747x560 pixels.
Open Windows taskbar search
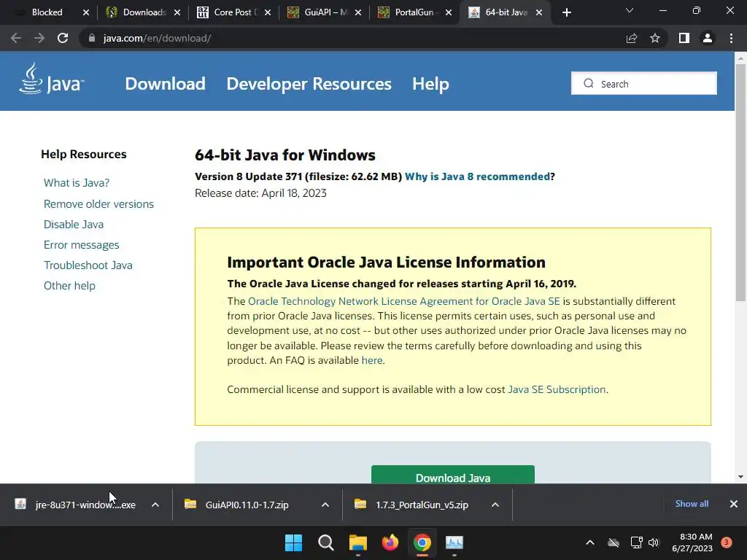click(326, 542)
